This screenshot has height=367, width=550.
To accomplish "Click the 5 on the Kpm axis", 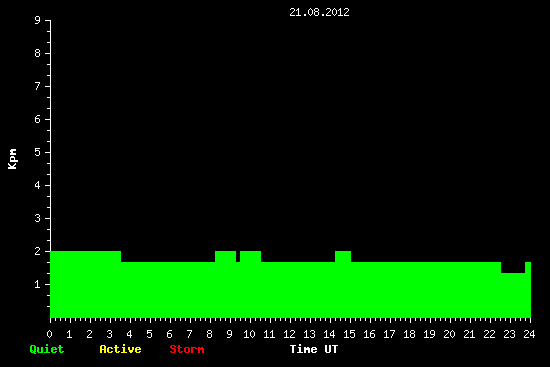I will click(x=38, y=152).
